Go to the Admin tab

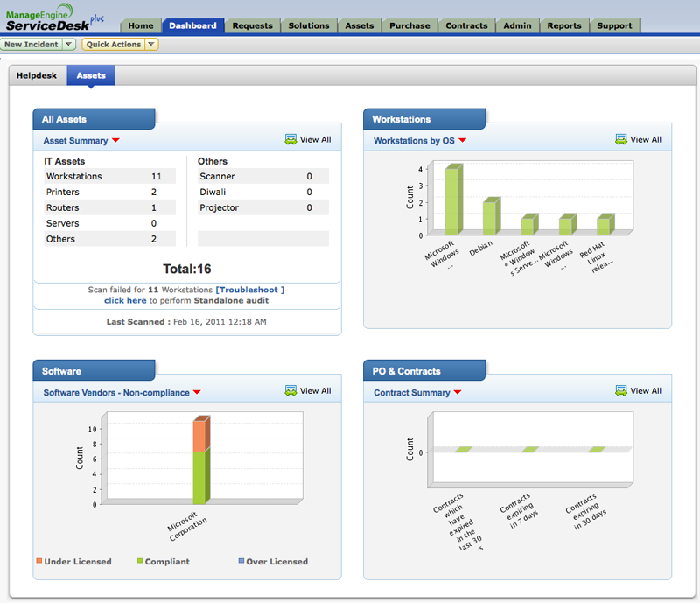pos(517,25)
